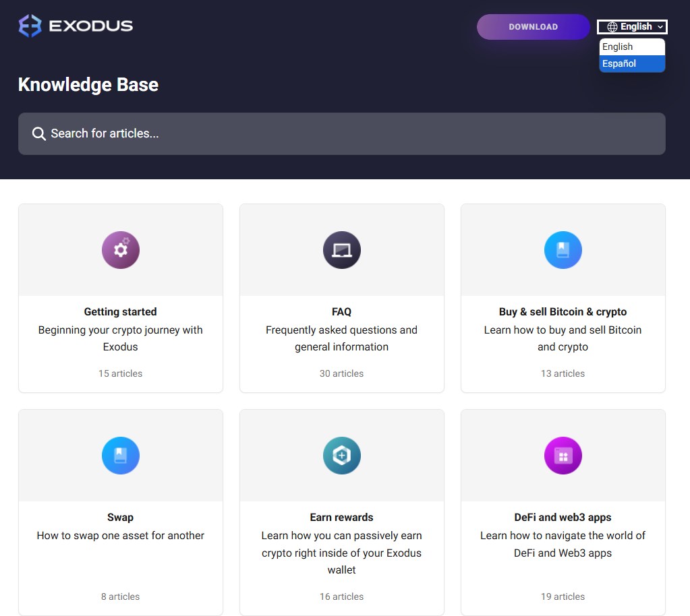This screenshot has width=690, height=616.
Task: Select Español from language list
Action: click(632, 63)
